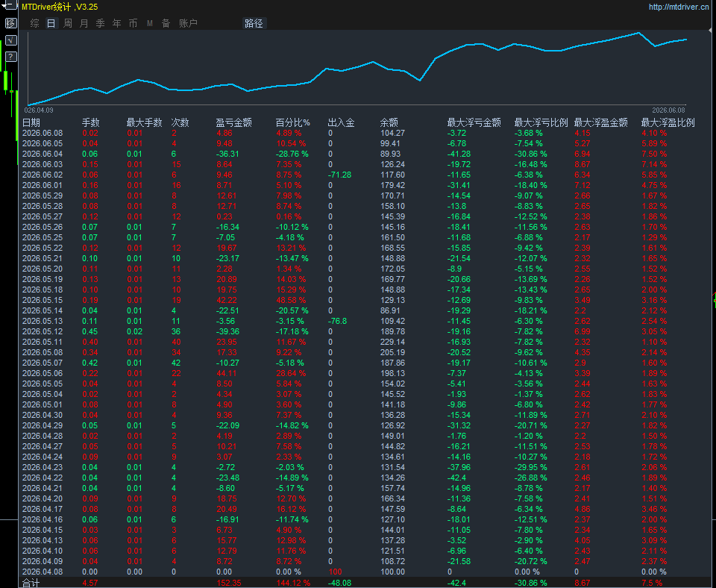Image resolution: width=716 pixels, height=588 pixels.
Task: Switch to the 周 weekly tab
Action: [x=68, y=23]
